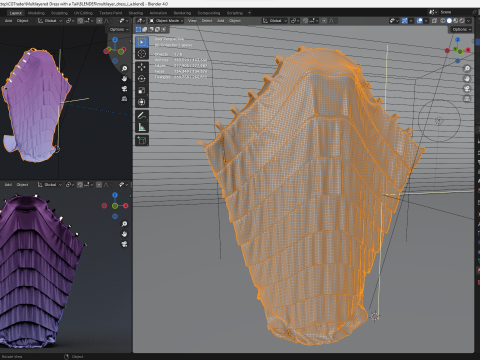
Task: Open gizmo options dropdown arrow
Action: 411,21
